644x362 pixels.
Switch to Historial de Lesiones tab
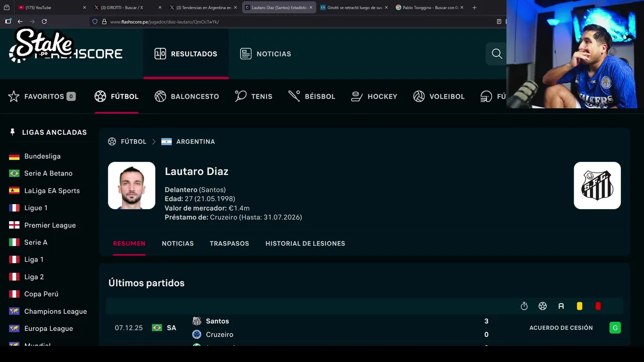click(305, 243)
